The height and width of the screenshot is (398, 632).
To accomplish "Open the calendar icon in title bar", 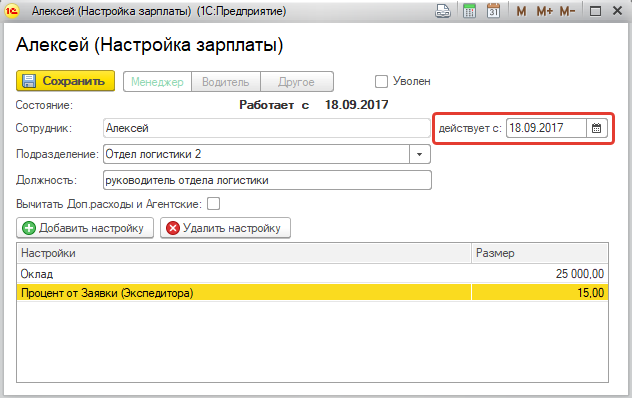I will pos(493,11).
